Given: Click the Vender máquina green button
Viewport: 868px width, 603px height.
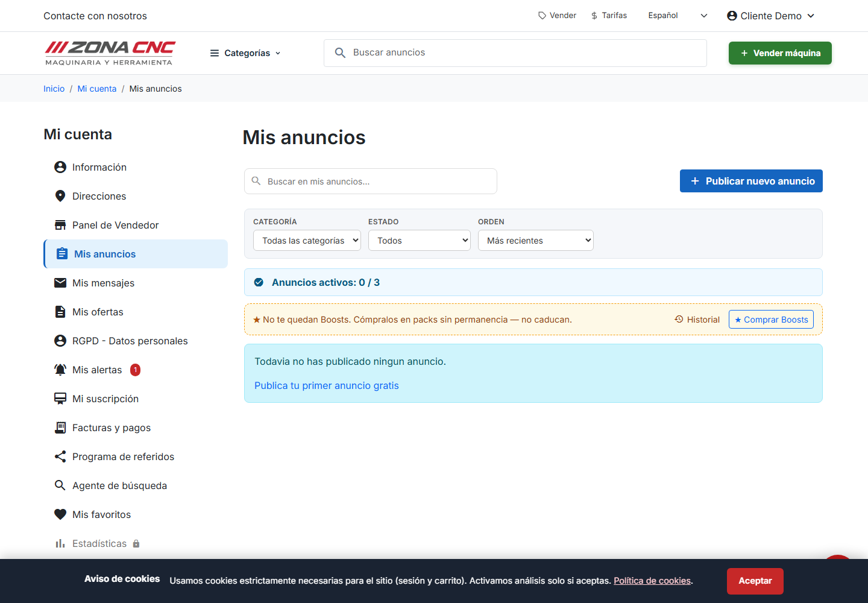Looking at the screenshot, I should 780,53.
